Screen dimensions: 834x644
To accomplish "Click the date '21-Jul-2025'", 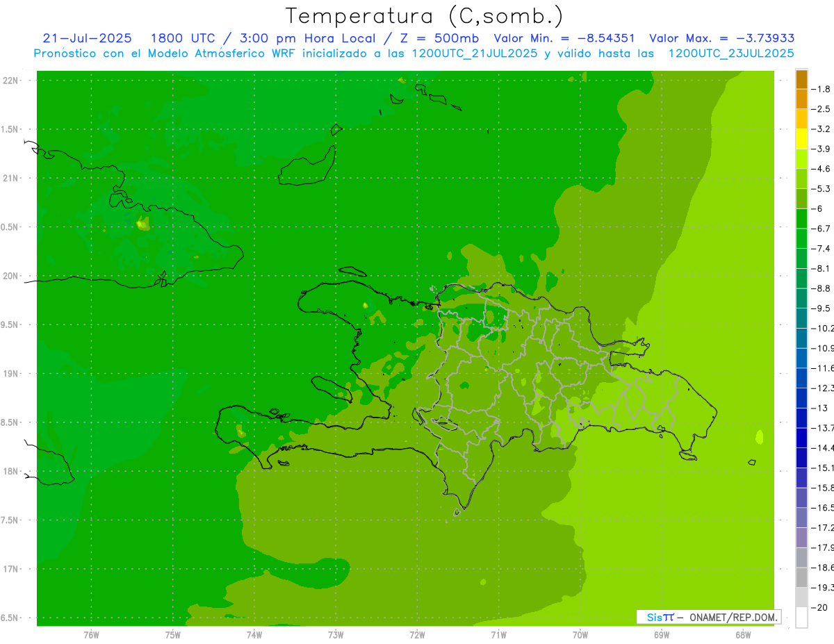I will [x=87, y=38].
